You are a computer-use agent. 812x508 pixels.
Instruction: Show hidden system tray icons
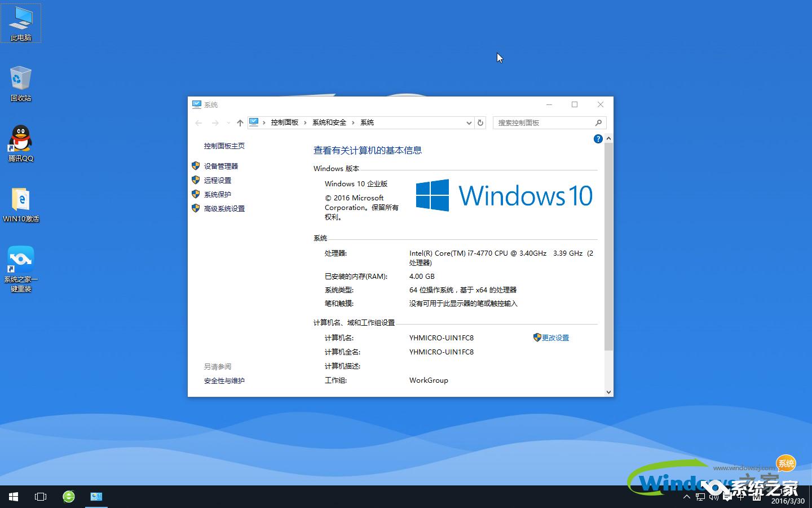coord(687,497)
